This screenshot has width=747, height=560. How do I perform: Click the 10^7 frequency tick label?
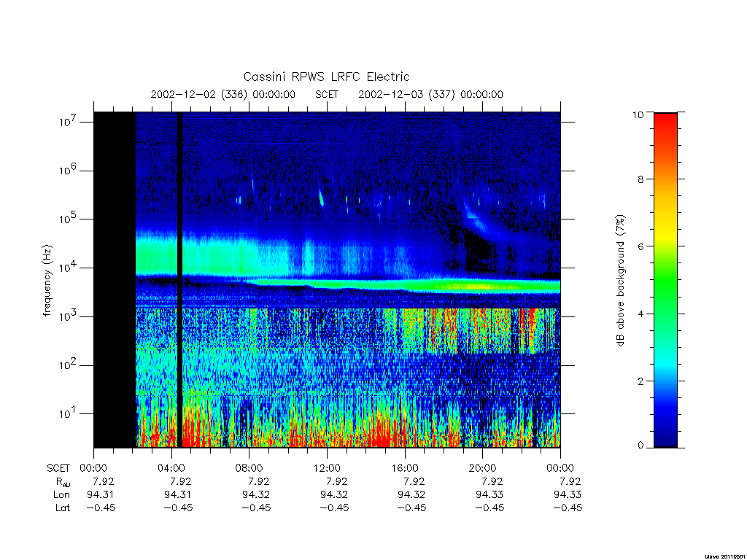[69, 122]
